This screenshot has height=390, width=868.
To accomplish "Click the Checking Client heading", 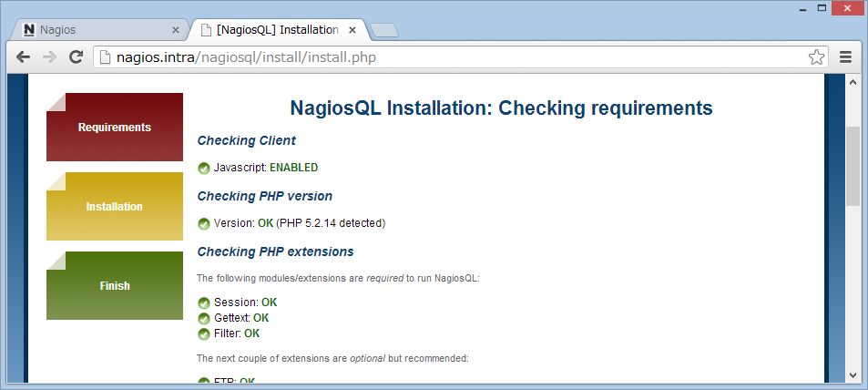I will pyautogui.click(x=246, y=140).
